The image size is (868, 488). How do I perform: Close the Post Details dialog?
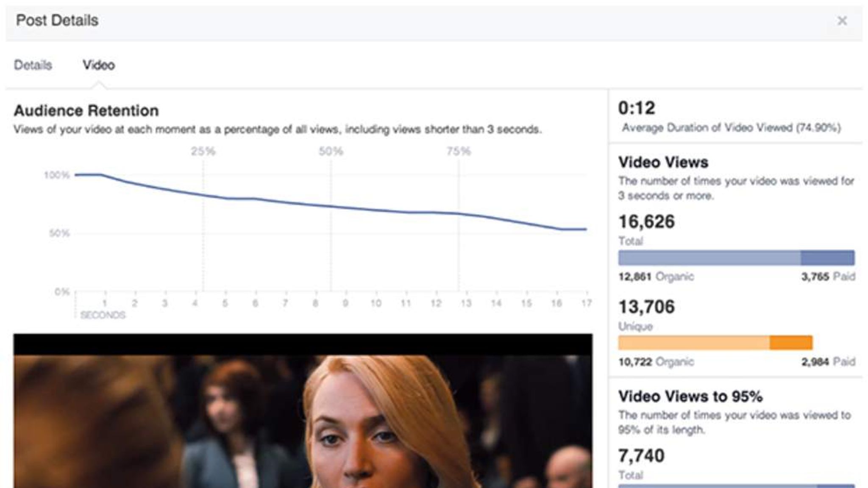click(x=842, y=21)
